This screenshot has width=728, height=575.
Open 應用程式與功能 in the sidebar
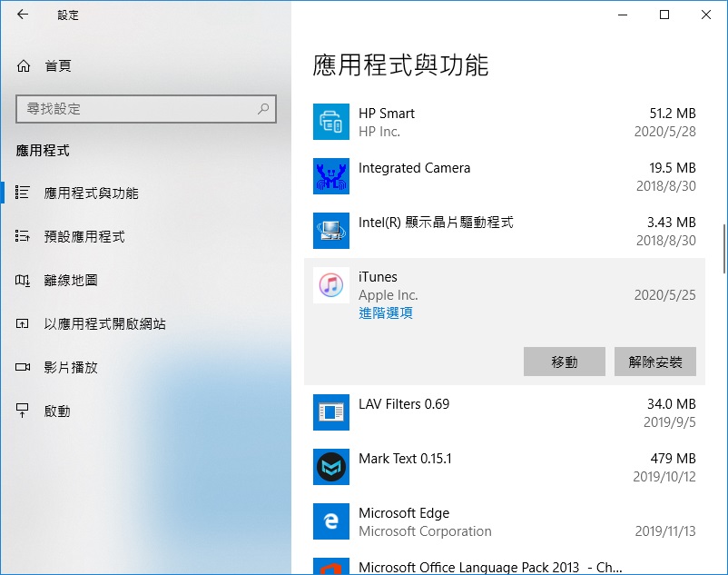(x=91, y=193)
